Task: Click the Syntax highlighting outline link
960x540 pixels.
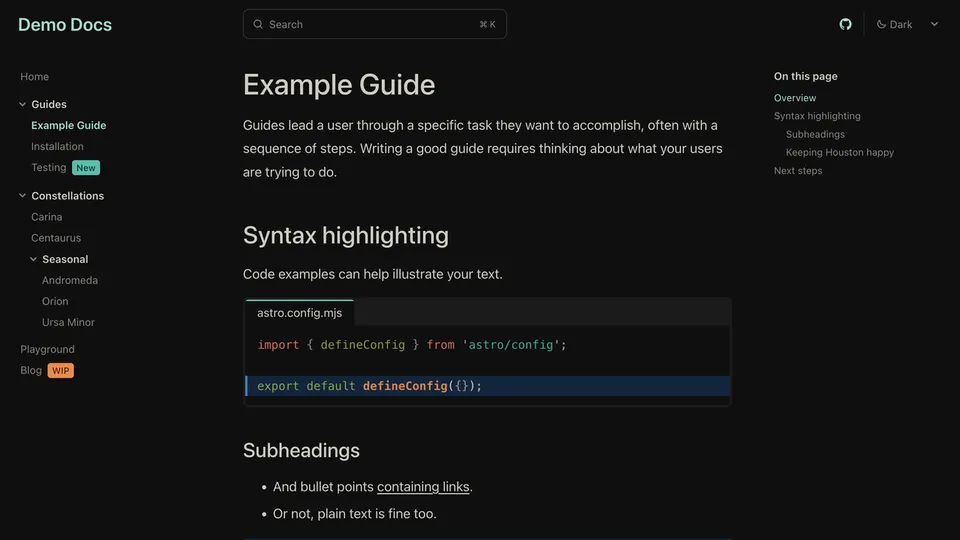Action: click(x=817, y=116)
